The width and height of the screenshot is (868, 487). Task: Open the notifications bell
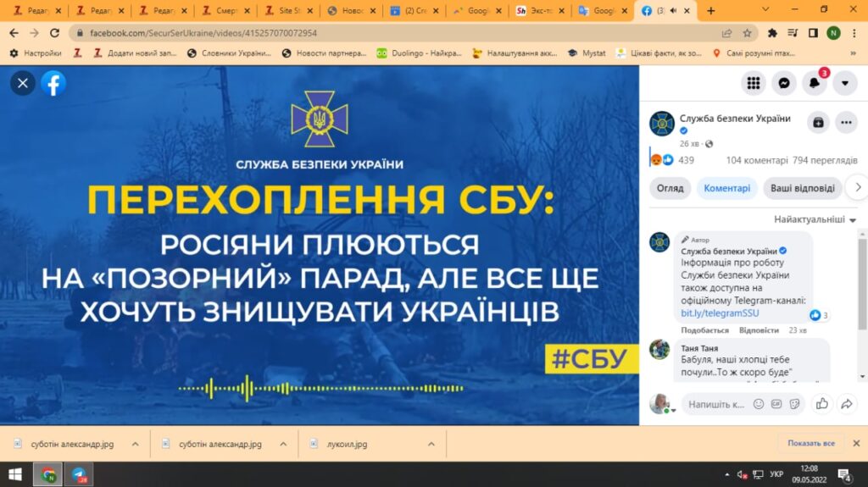click(x=815, y=83)
